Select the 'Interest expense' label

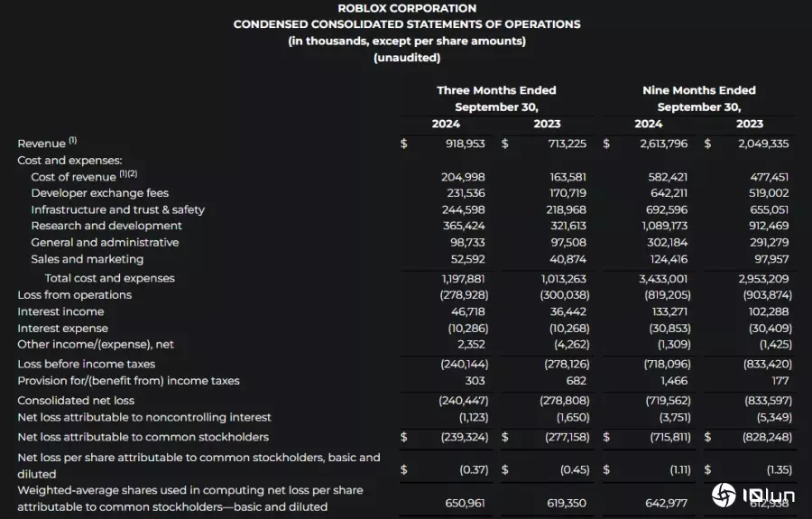coord(62,329)
